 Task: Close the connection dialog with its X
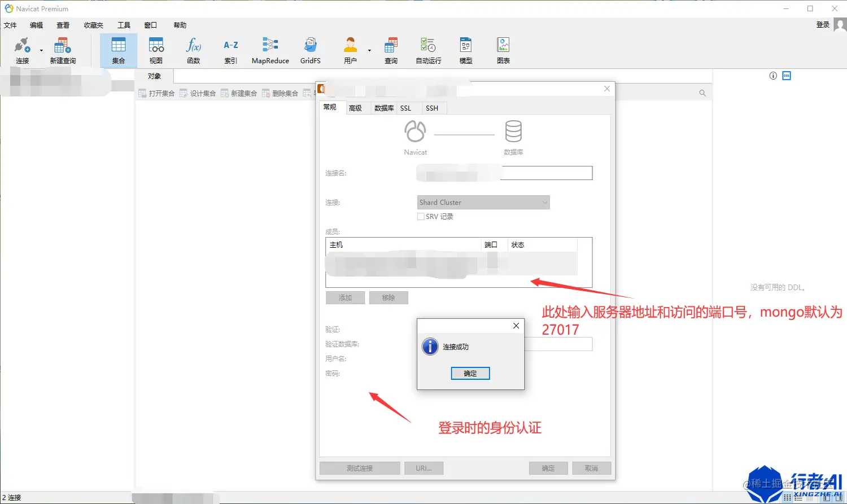607,89
